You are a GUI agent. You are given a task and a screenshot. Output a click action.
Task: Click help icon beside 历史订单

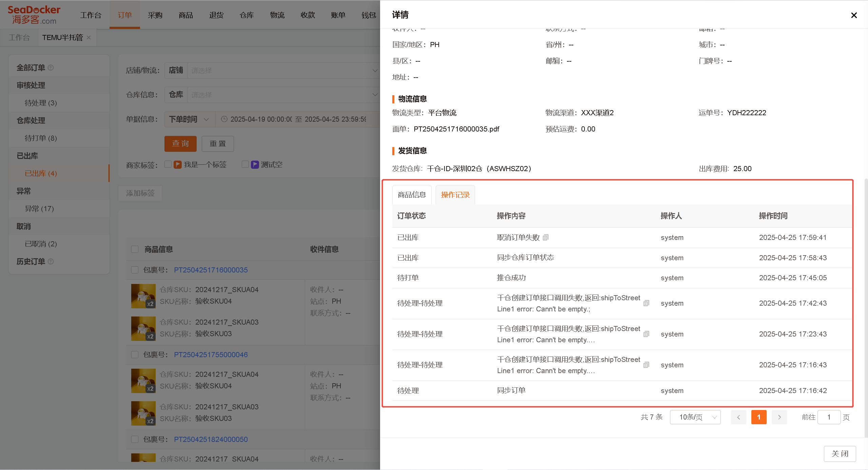pos(51,262)
